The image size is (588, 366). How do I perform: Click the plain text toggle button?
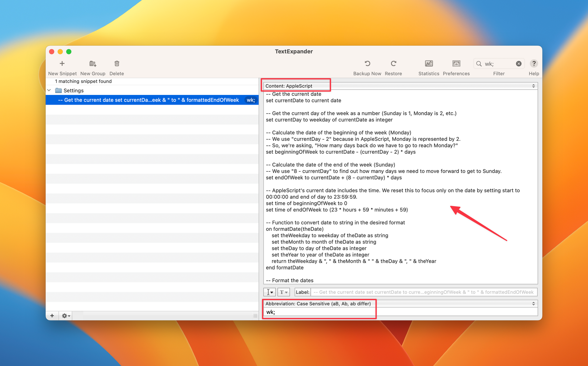(283, 292)
